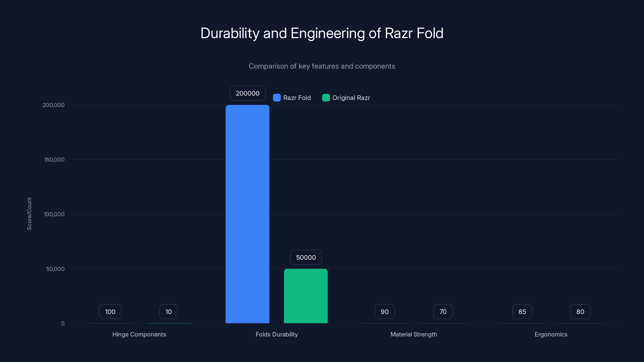
Task: Click the 50000 data label
Action: 306,257
